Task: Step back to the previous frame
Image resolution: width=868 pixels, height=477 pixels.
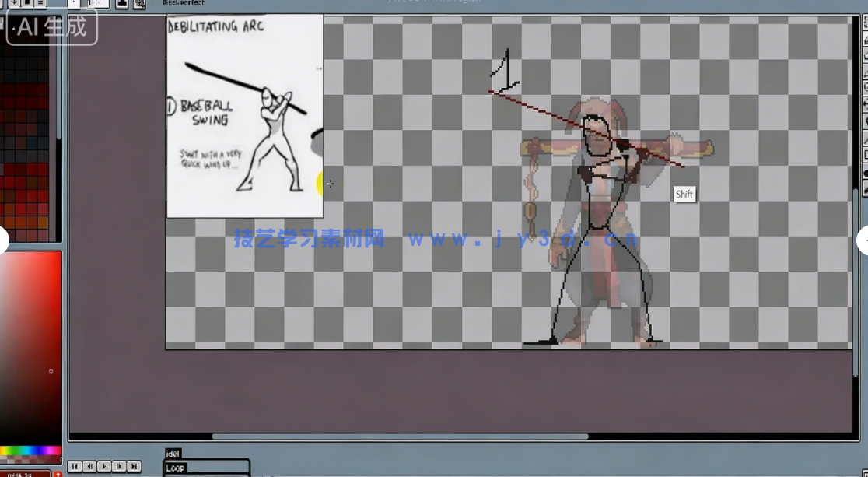Action: [x=89, y=466]
